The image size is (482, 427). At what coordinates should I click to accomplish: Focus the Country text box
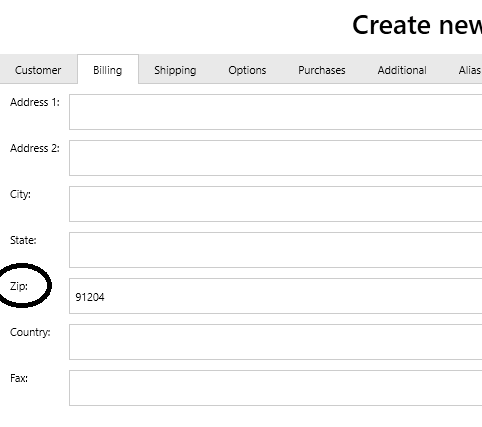click(x=276, y=342)
